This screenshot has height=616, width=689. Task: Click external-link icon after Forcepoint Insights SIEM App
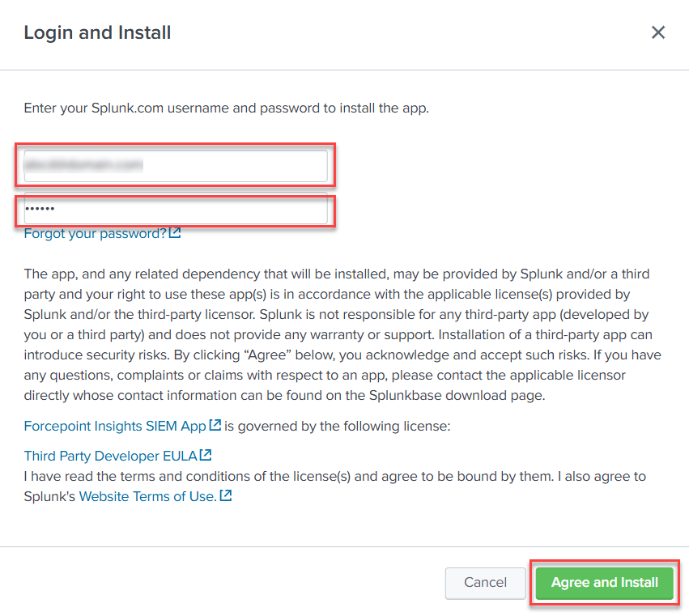[x=215, y=425]
